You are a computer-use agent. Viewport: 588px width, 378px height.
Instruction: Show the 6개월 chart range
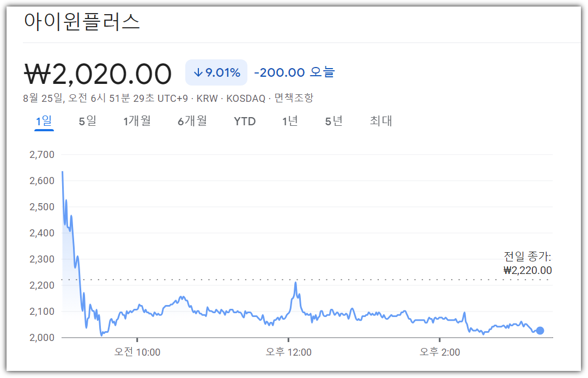coord(192,121)
